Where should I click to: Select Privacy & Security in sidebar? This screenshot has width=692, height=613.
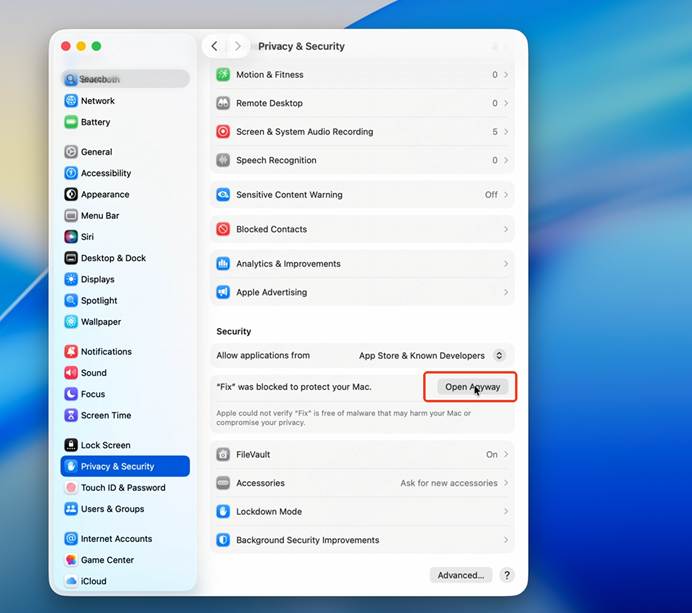tap(125, 466)
